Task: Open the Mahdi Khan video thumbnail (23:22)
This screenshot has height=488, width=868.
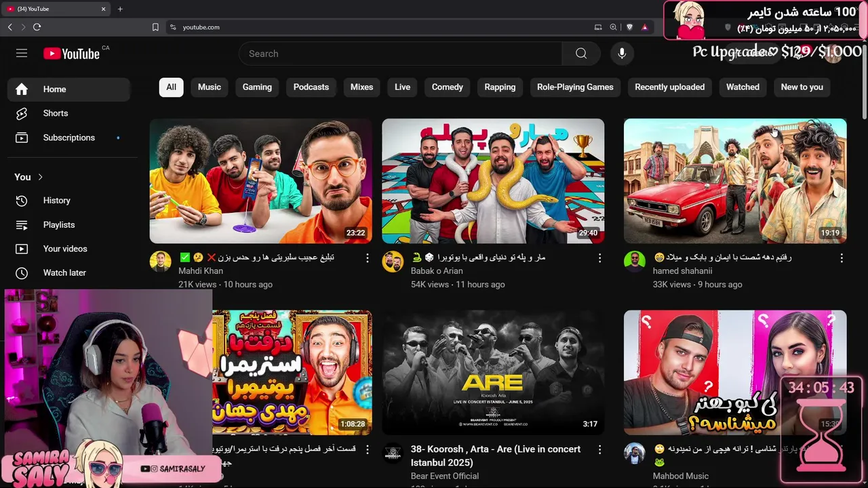Action: coord(261,181)
